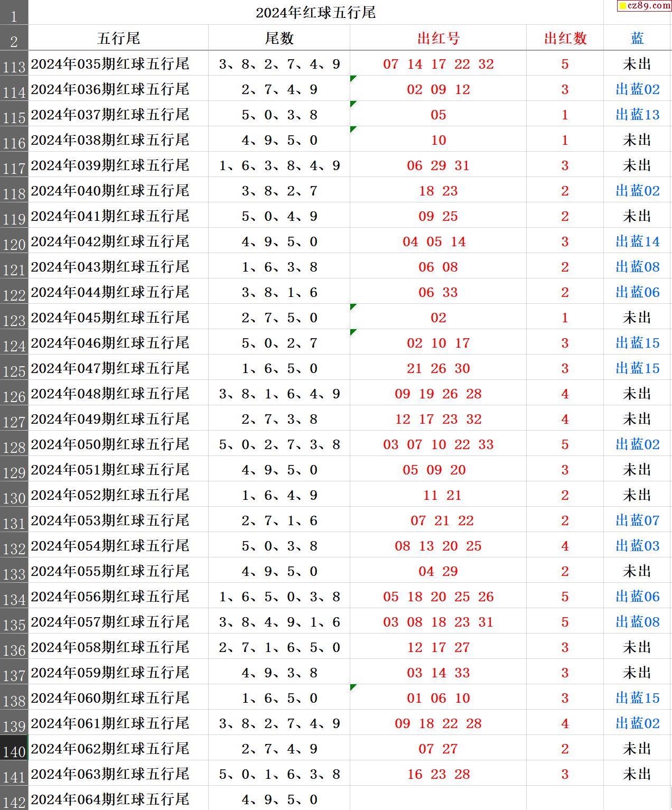Click 出红数 cell in the 035期 row
Image resolution: width=672 pixels, height=810 pixels.
click(x=565, y=64)
